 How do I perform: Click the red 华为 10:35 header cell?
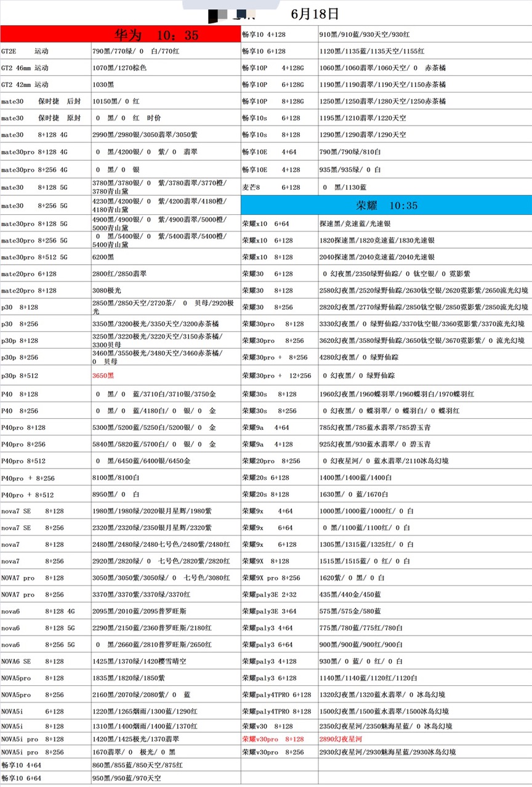pyautogui.click(x=120, y=34)
